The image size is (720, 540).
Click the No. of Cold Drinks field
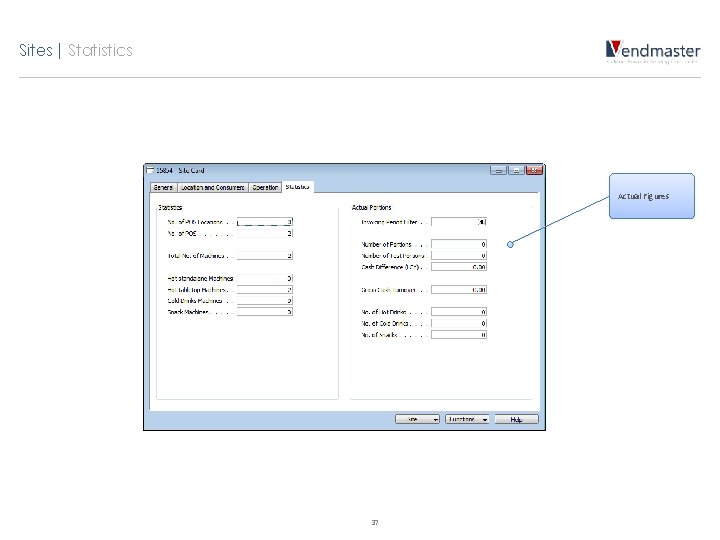[x=459, y=323]
